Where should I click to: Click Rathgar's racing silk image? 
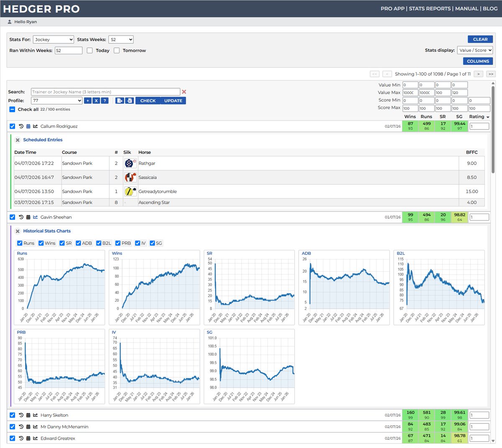(130, 163)
